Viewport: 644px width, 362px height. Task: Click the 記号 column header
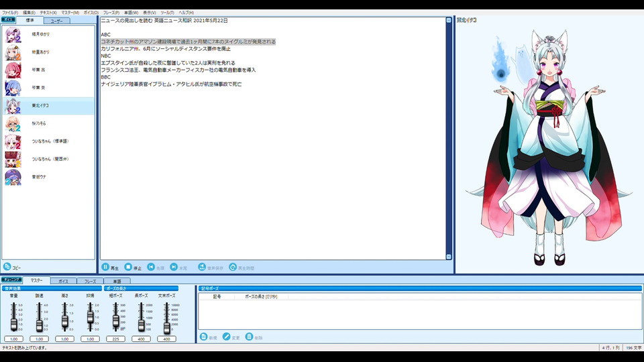[217, 296]
